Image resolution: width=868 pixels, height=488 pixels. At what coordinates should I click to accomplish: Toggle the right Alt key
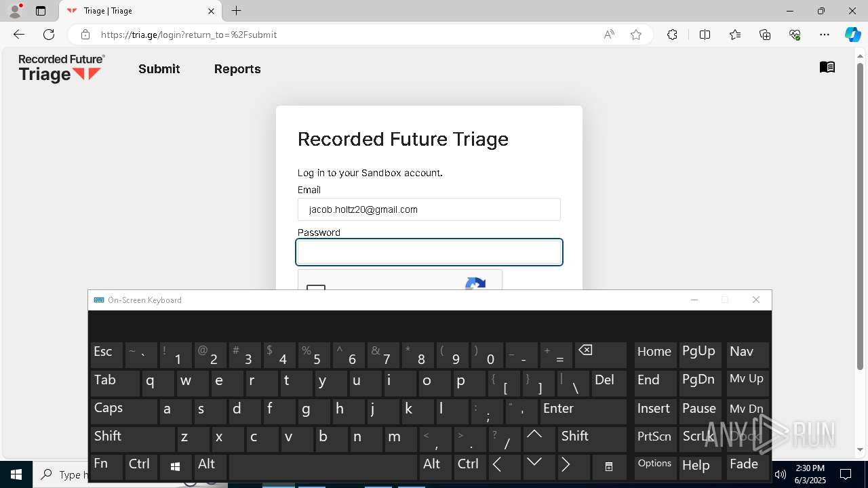[x=435, y=467]
